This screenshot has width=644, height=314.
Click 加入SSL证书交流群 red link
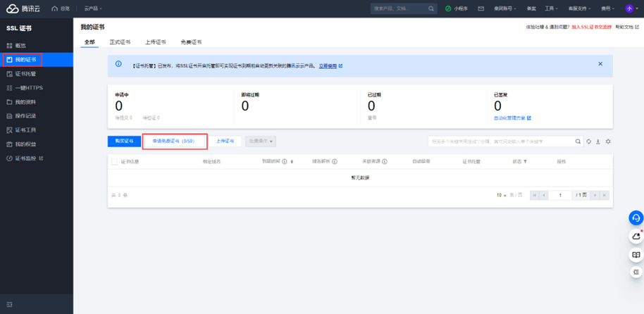(x=591, y=27)
